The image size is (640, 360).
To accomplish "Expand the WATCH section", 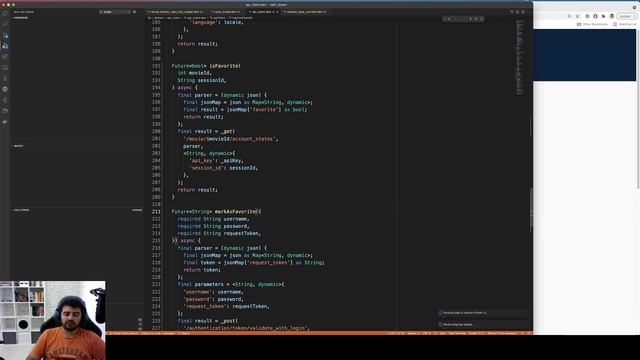I will tap(18, 146).
